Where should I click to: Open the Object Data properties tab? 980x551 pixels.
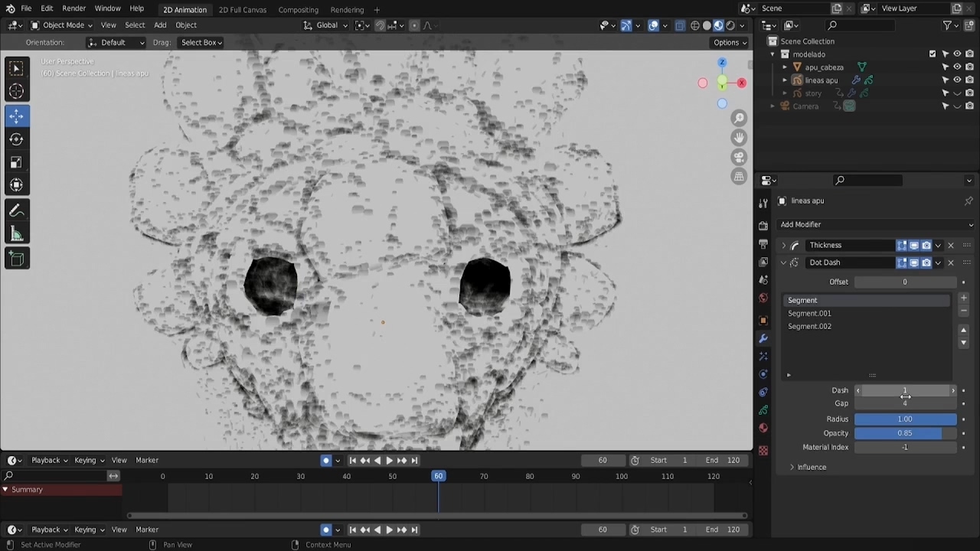pos(763,410)
